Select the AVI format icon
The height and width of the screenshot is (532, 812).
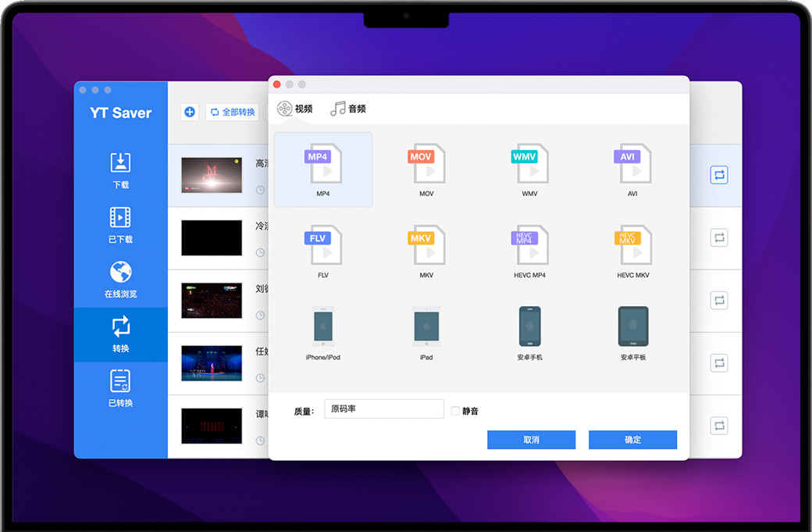pyautogui.click(x=632, y=164)
